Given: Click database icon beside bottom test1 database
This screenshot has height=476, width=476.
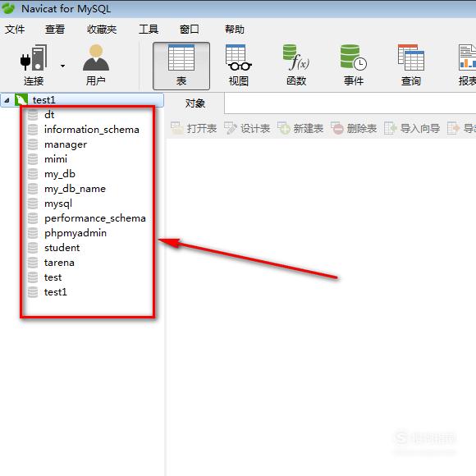Looking at the screenshot, I should pos(33,292).
